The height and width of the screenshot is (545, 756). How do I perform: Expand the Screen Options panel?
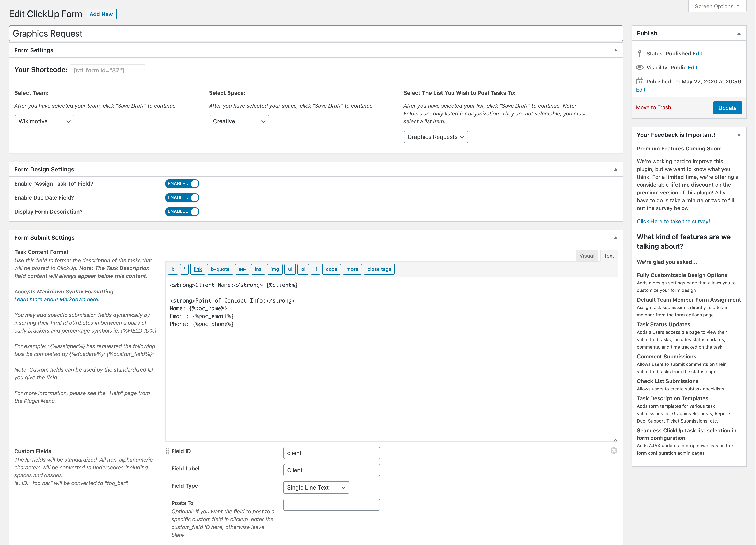point(717,6)
